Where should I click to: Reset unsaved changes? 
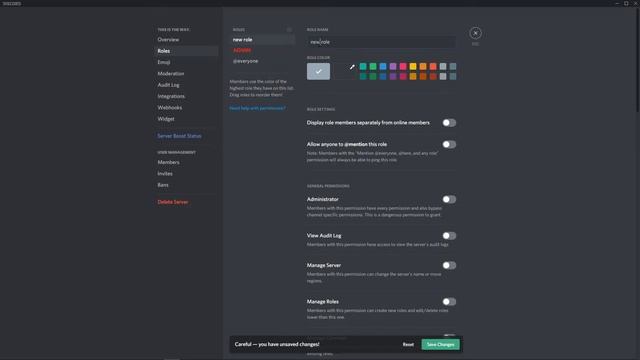408,344
